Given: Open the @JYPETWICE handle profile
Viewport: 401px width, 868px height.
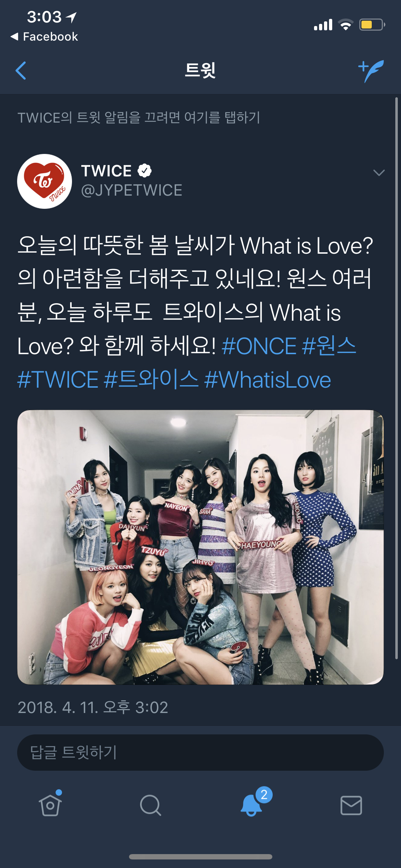Looking at the screenshot, I should pyautogui.click(x=132, y=190).
